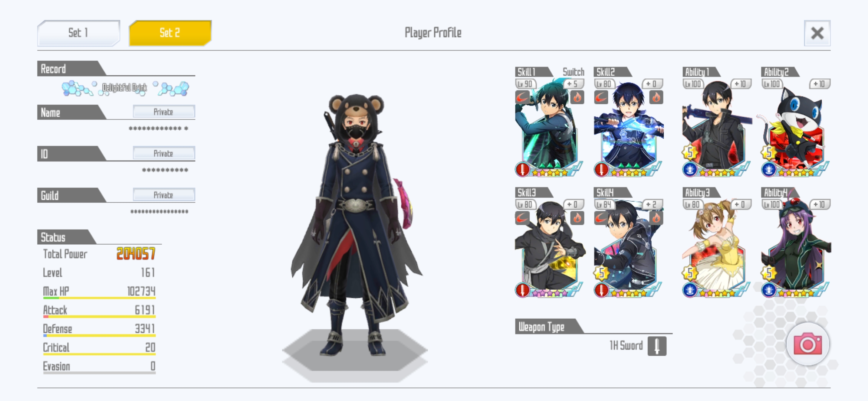Click the fire element icon on Skill4
The width and height of the screenshot is (868, 401).
656,218
